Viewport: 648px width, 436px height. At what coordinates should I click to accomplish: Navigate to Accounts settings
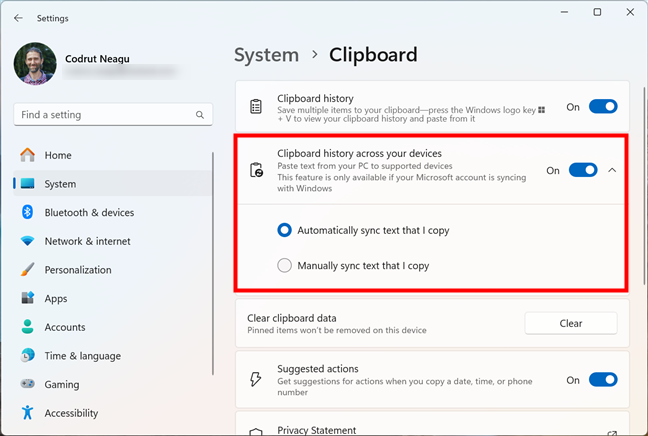pos(113,327)
